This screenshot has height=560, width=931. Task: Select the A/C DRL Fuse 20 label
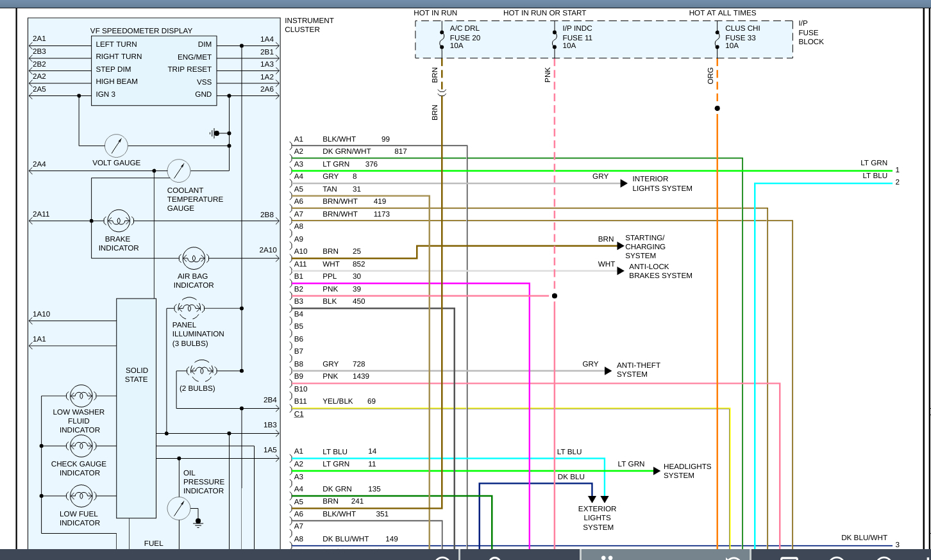click(x=465, y=37)
